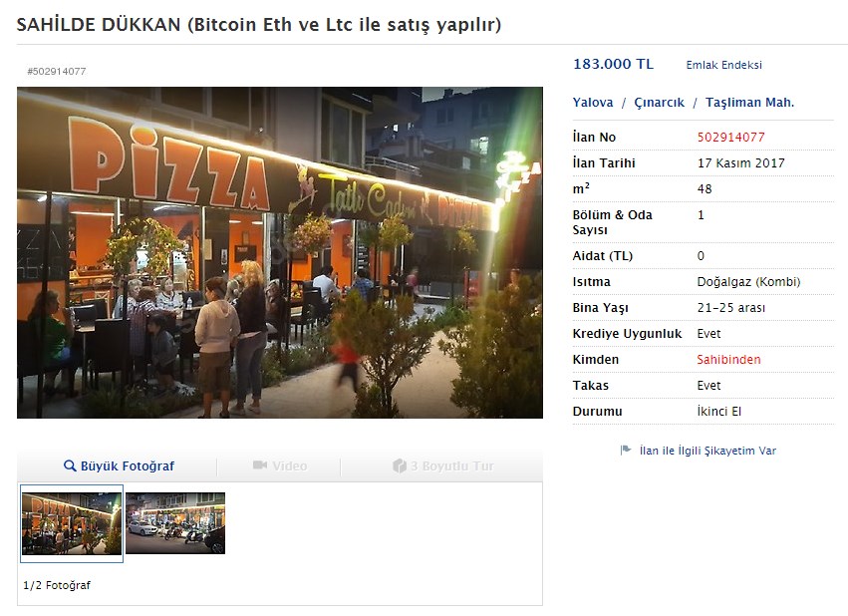Screen dimensions: 848x616
Task: Click the İlan ile İlgili Şikayetim Var link
Action: click(x=707, y=451)
